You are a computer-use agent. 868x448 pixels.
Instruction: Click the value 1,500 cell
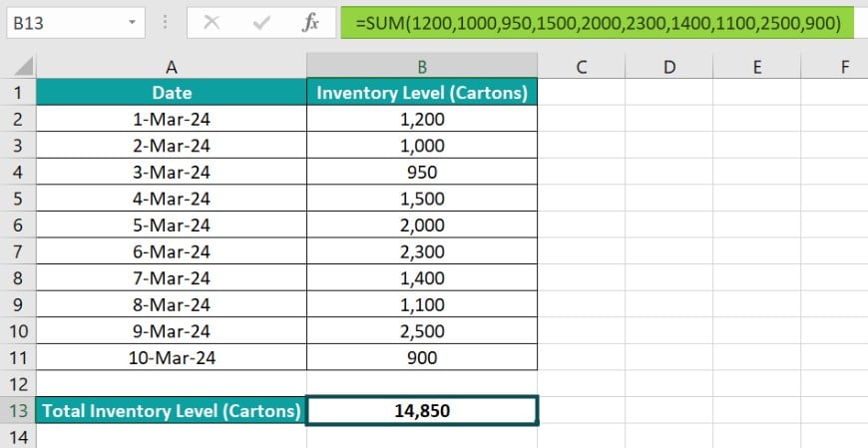[x=422, y=199]
